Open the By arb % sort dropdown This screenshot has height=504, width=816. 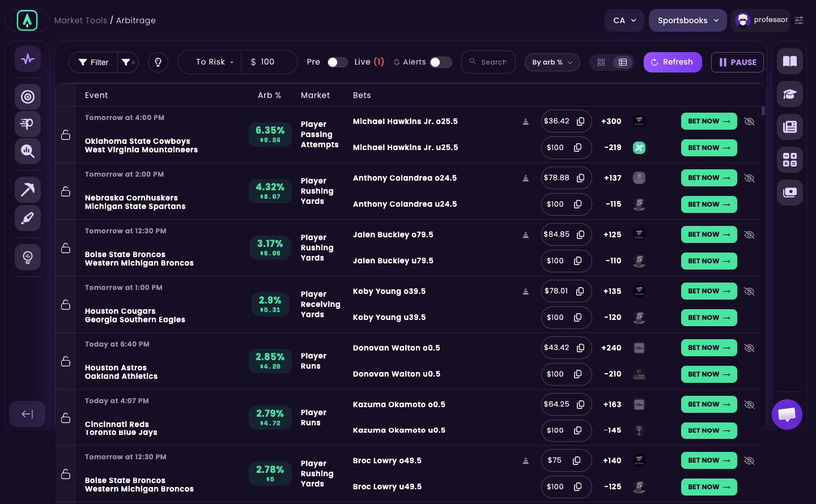(x=552, y=62)
